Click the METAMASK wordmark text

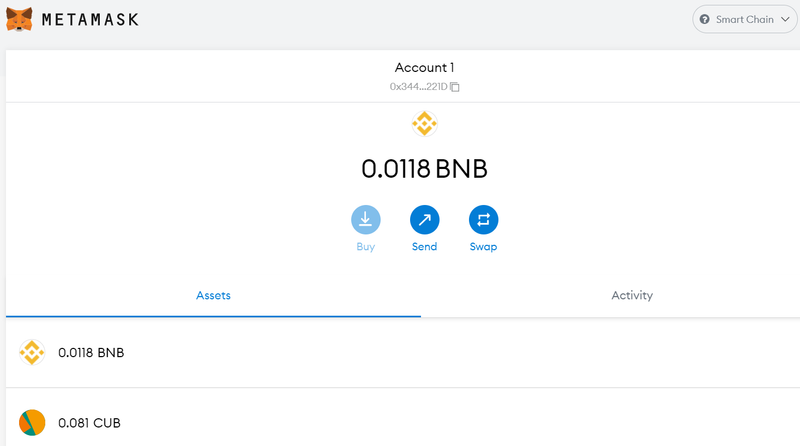(x=90, y=19)
